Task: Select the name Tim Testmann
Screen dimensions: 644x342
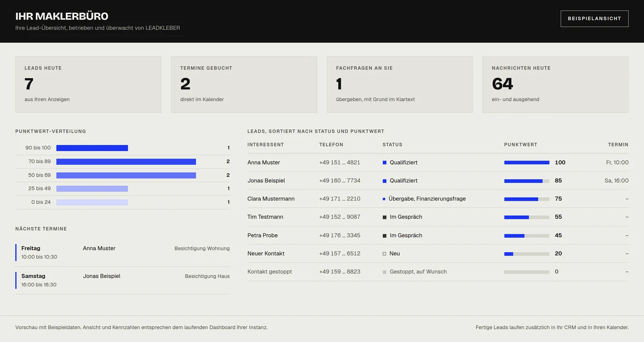Action: (x=265, y=217)
